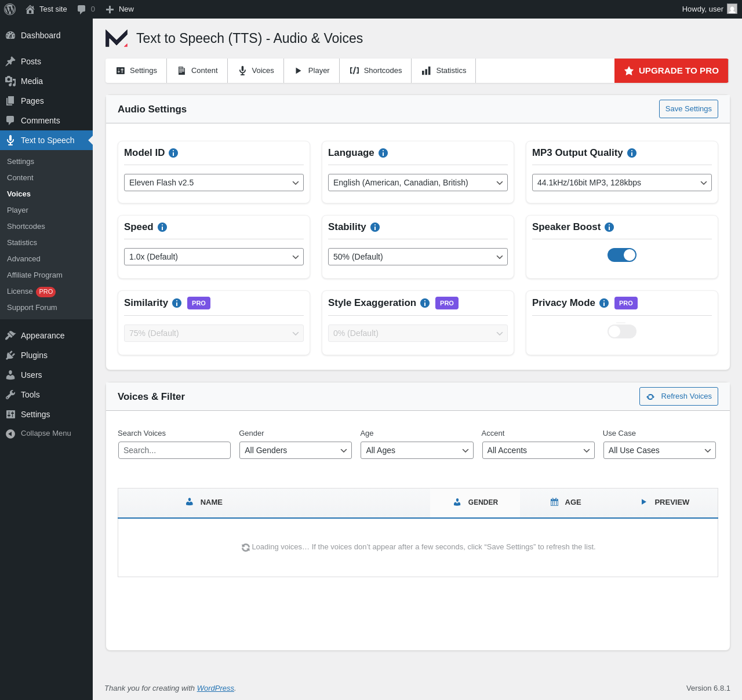Viewport: 742px width, 700px height.
Task: Click the Appearance brush icon in sidebar
Action: 10,336
